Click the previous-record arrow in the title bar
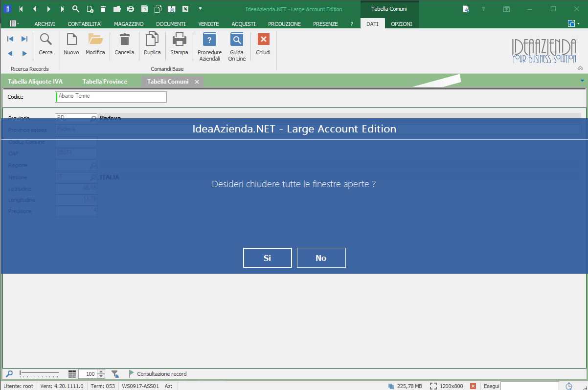Viewport: 588px width, 390px height. pos(35,9)
